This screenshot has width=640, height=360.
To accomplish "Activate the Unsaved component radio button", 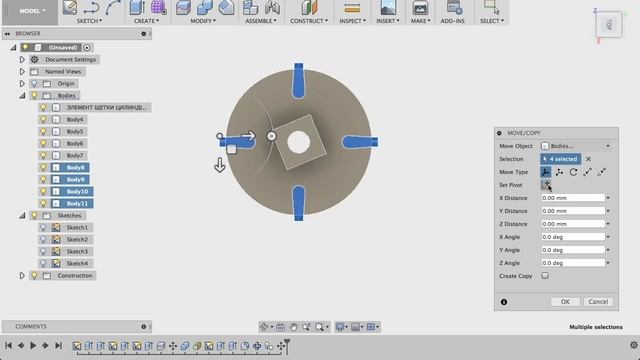I will [87, 48].
